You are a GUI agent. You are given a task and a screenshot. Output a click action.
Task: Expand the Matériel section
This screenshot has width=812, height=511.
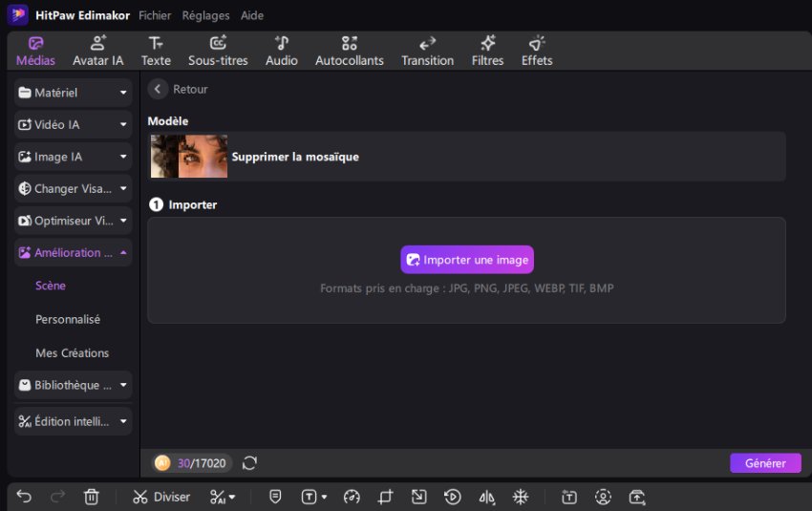(x=73, y=93)
